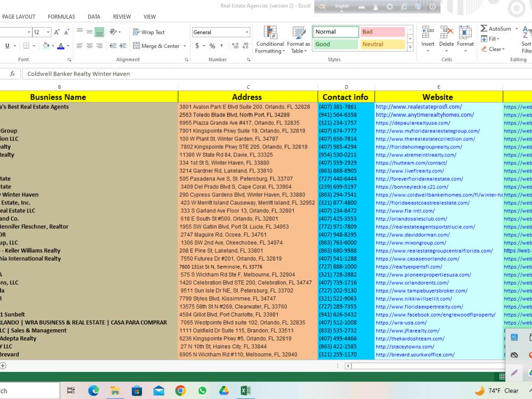Open the REVIEW tab
532x399 pixels.
tap(122, 16)
